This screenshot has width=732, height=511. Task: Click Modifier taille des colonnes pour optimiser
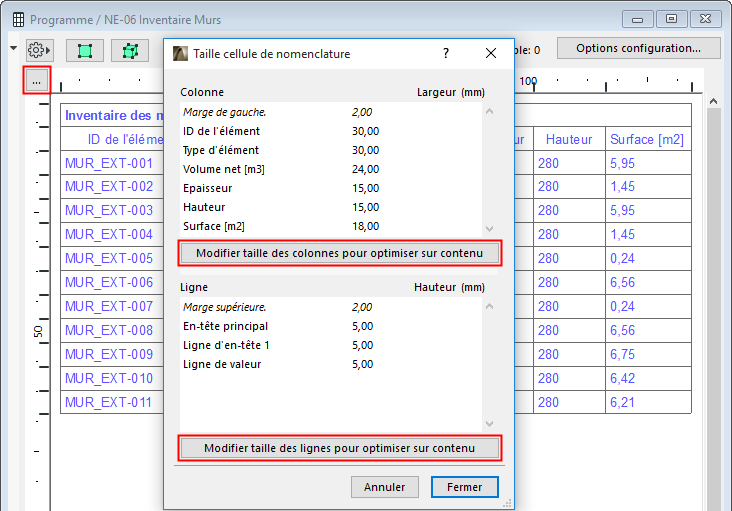(x=339, y=253)
